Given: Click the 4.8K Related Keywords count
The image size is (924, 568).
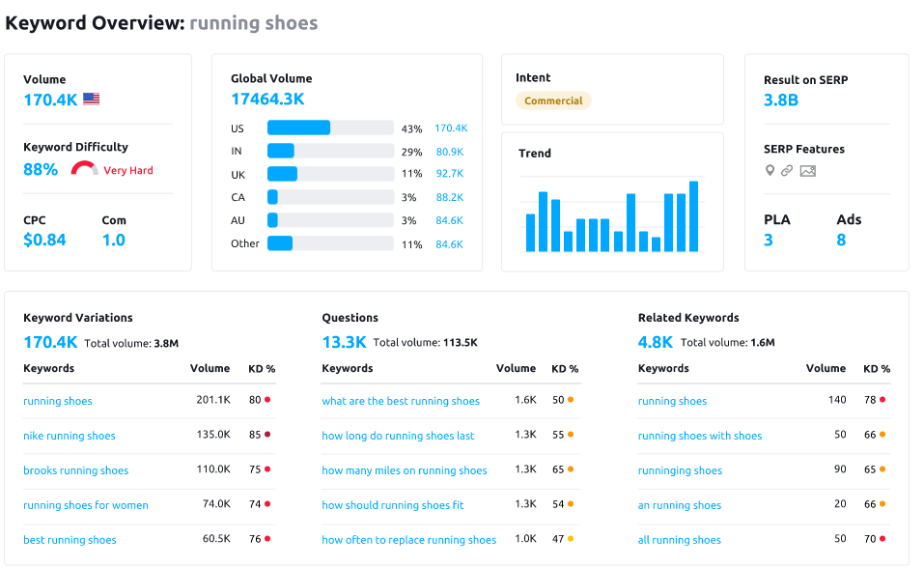Looking at the screenshot, I should [656, 342].
